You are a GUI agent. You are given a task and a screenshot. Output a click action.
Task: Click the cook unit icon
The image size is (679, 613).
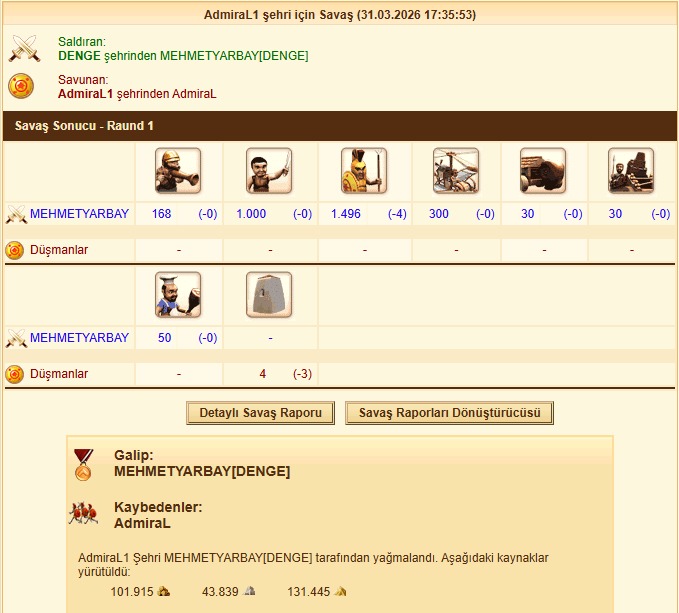pyautogui.click(x=178, y=295)
